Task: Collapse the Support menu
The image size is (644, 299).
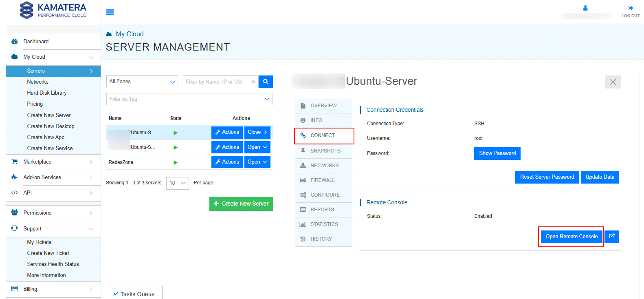Action: coord(91,229)
